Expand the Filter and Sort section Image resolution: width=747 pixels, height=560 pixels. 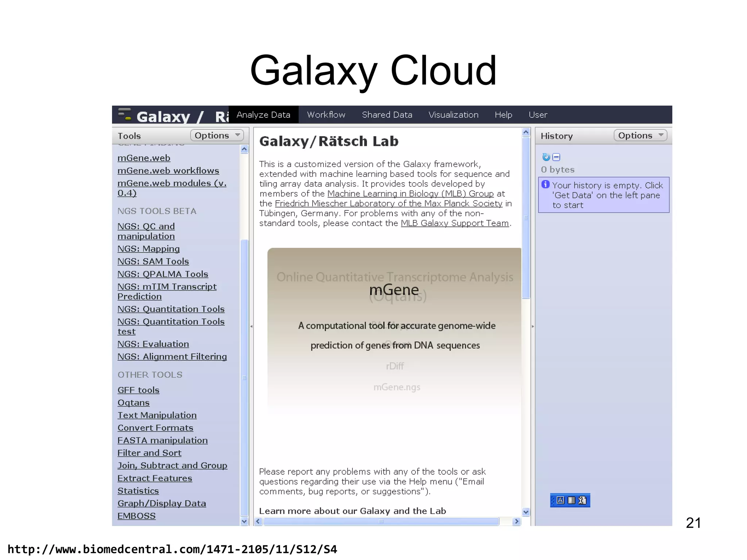[149, 453]
